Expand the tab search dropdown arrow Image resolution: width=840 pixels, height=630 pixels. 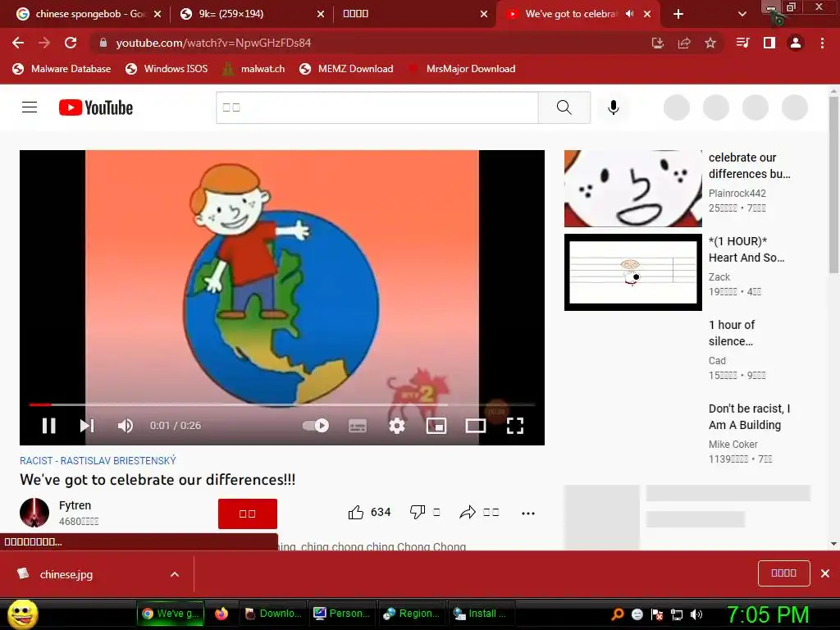point(742,15)
